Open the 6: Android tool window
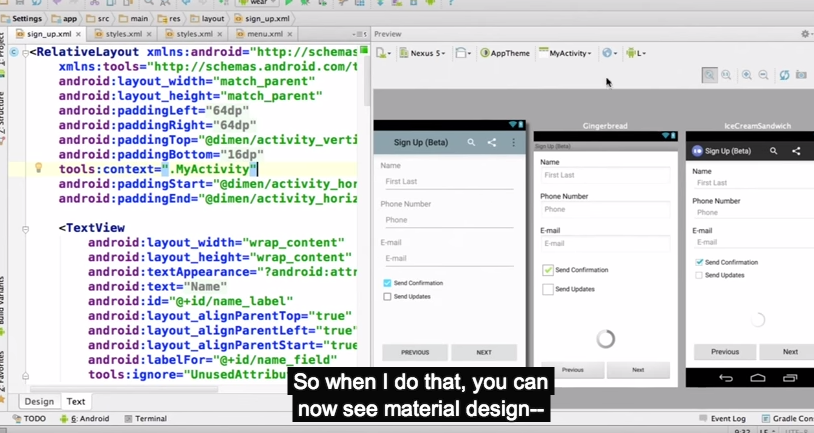Image resolution: width=814 pixels, height=433 pixels. pyautogui.click(x=85, y=418)
